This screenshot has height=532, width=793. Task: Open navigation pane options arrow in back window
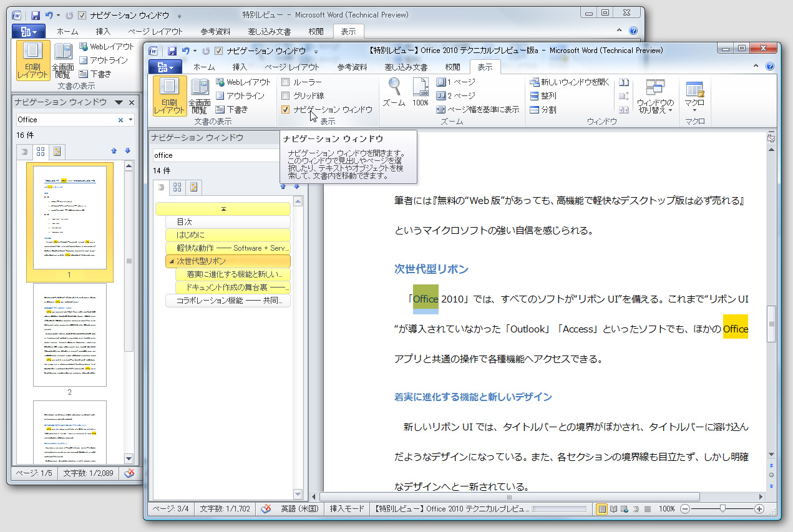(x=119, y=102)
